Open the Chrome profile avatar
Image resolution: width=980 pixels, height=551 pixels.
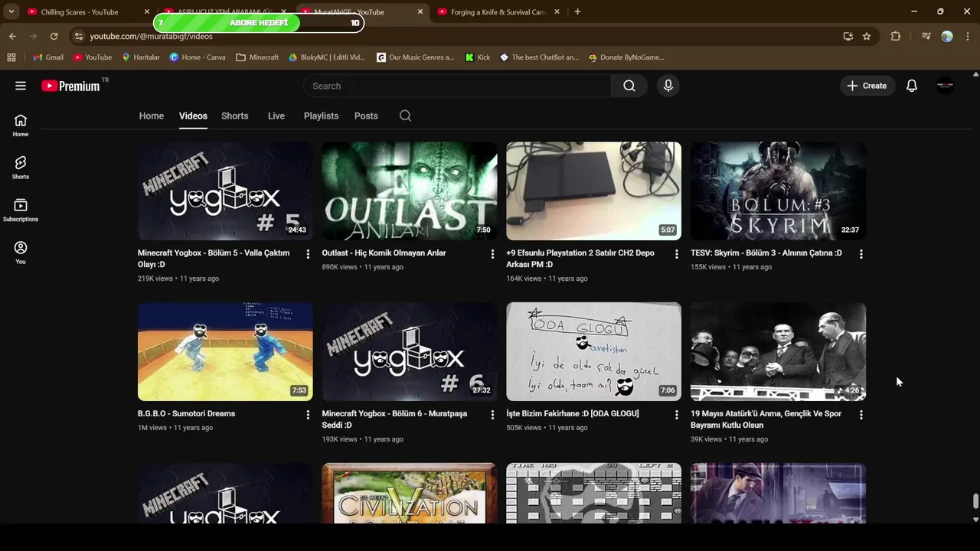[947, 36]
